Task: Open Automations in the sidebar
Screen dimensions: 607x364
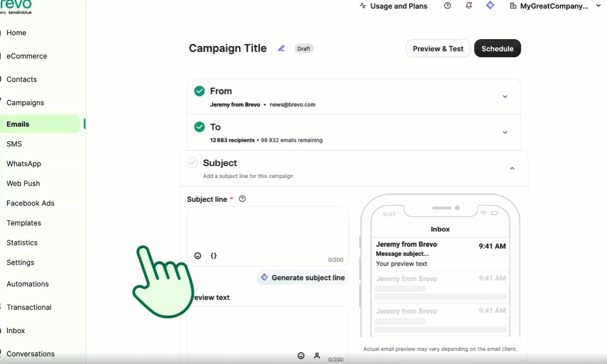Action: click(28, 284)
